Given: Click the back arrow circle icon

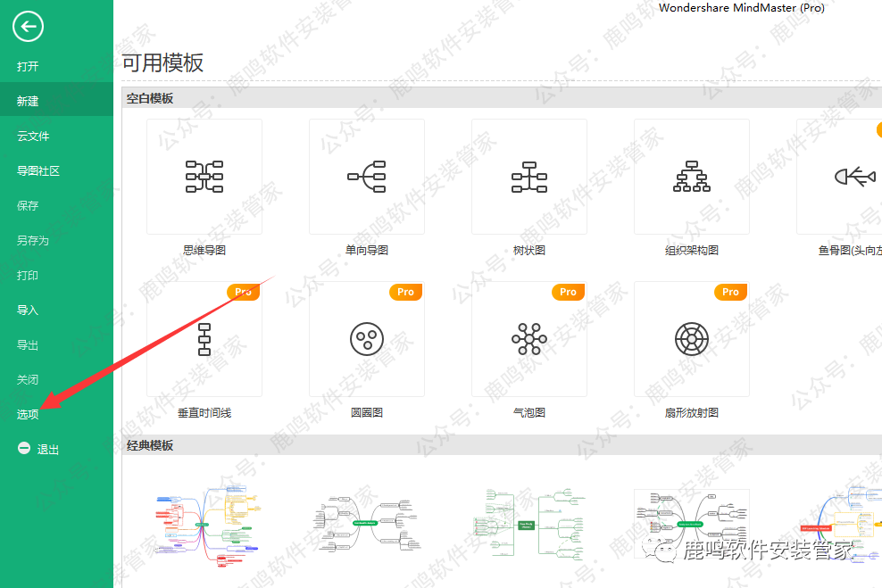Looking at the screenshot, I should [28, 27].
